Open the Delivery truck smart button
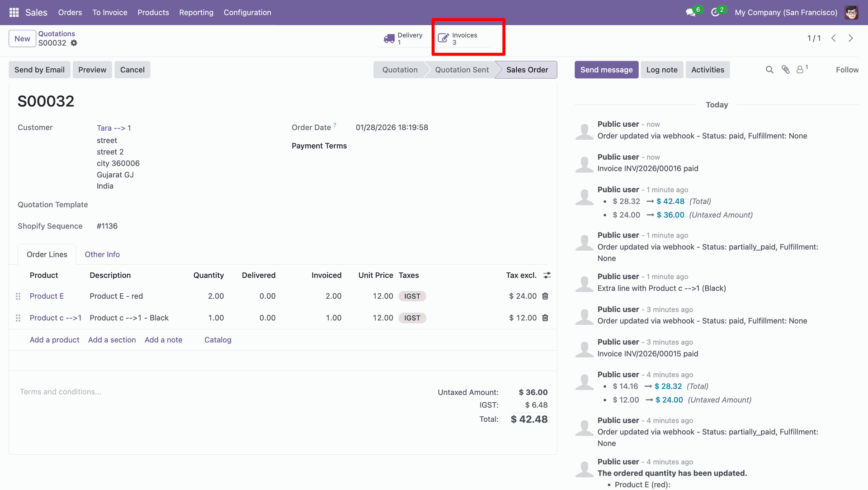This screenshot has height=490, width=868. pyautogui.click(x=403, y=38)
